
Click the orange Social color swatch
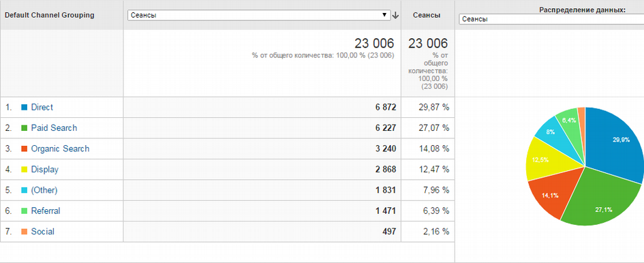click(x=24, y=232)
